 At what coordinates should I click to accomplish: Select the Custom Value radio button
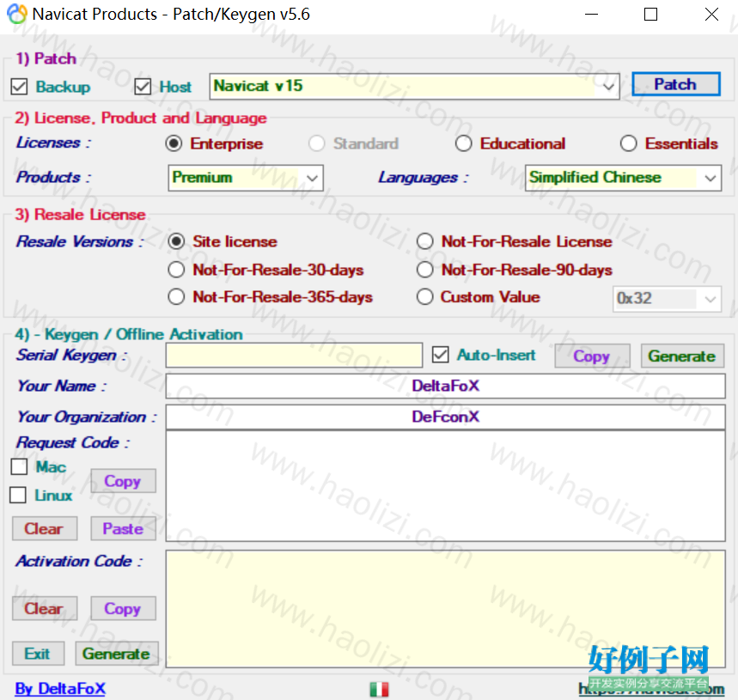(x=424, y=297)
